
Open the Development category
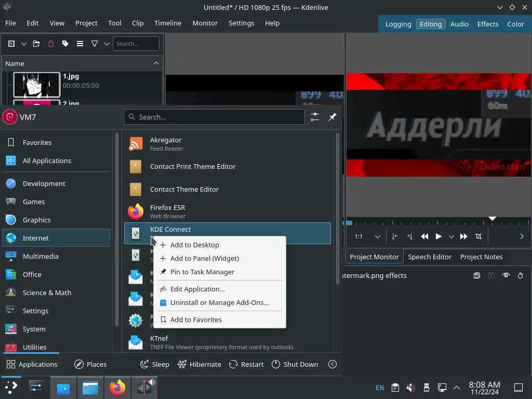coord(56,183)
